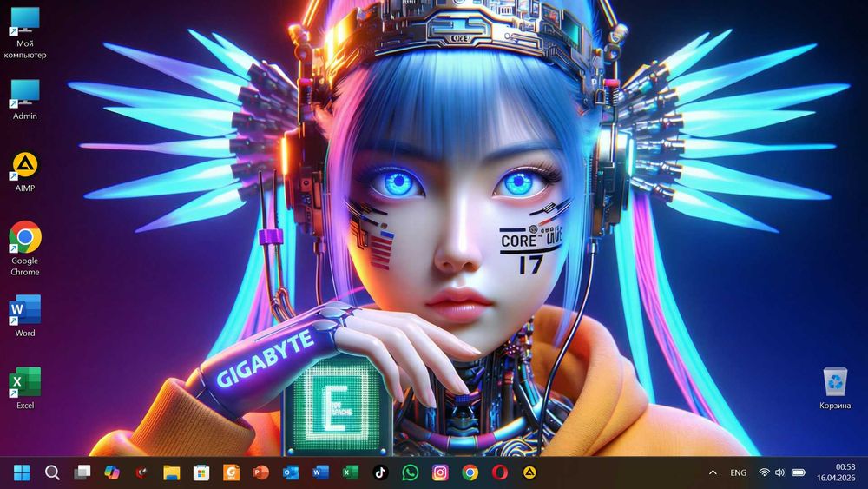This screenshot has width=868, height=489.
Task: Launch Google Chrome from the taskbar
Action: tap(470, 472)
